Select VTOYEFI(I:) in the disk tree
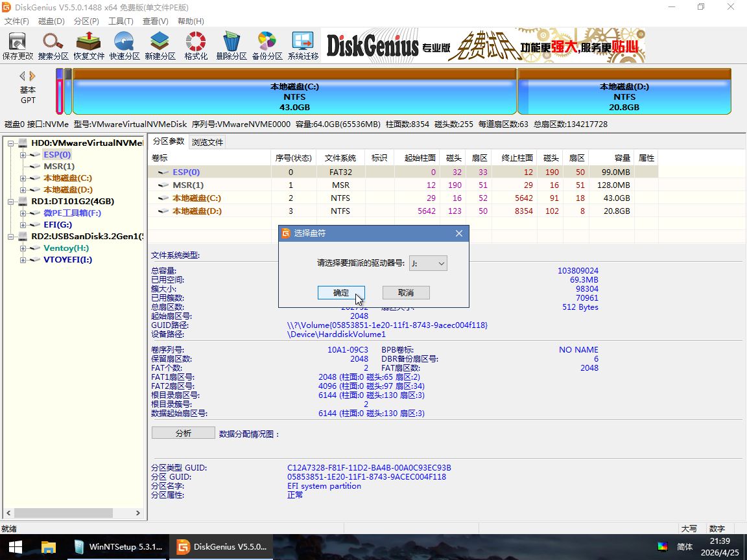 (67, 259)
